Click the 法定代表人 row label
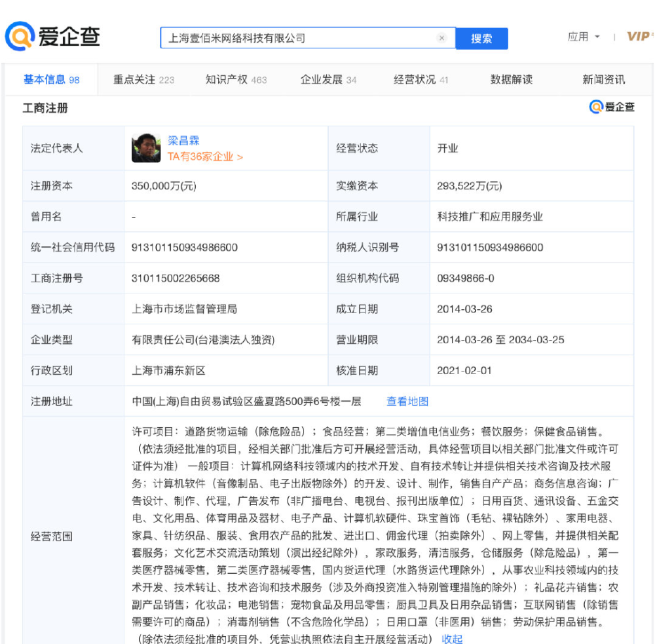The width and height of the screenshot is (655, 644). click(56, 148)
